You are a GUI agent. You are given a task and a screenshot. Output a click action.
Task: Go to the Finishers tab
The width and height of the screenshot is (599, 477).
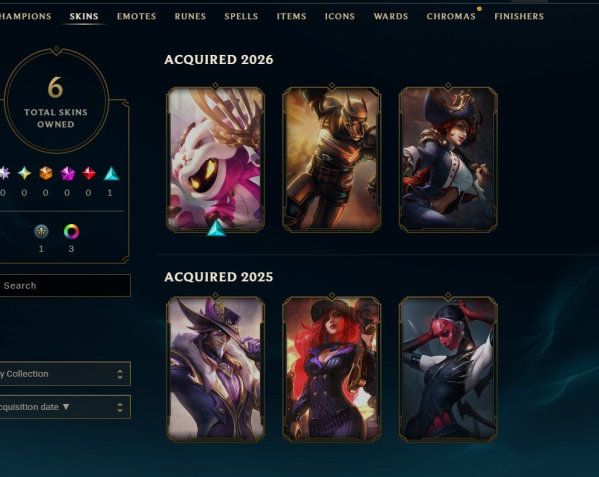coord(519,16)
